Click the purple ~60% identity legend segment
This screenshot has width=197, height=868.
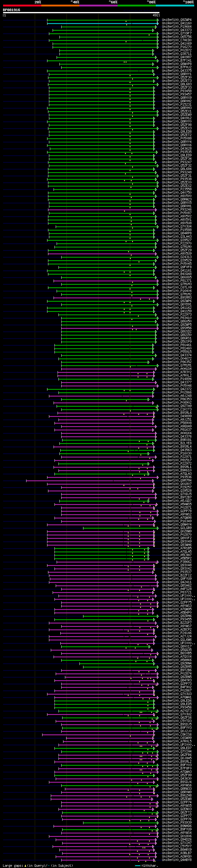[x=98, y=6]
